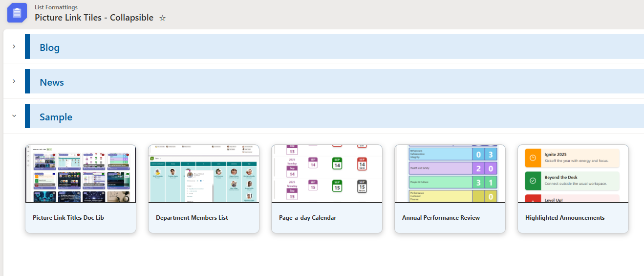Open the Highlighted Announcements thumbnail image
This screenshot has height=276, width=644.
point(573,174)
